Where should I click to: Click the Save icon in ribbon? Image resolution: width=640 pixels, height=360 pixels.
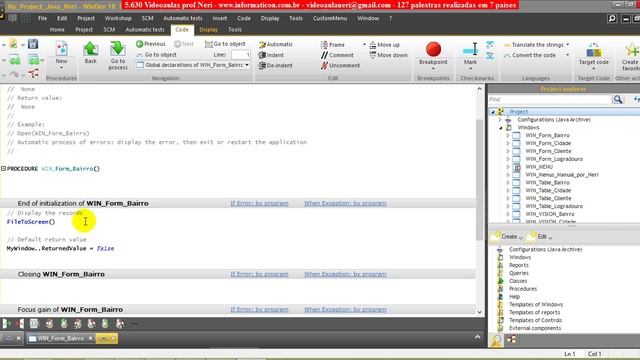pyautogui.click(x=33, y=44)
